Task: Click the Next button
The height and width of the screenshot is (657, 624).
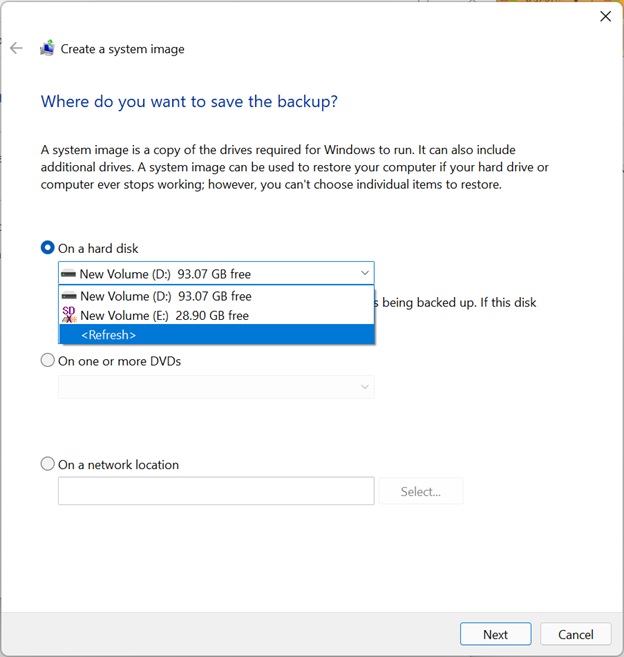Action: pos(495,634)
